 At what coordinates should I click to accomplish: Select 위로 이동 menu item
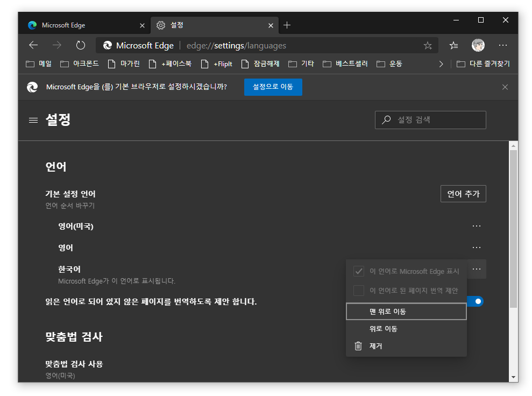click(x=406, y=329)
